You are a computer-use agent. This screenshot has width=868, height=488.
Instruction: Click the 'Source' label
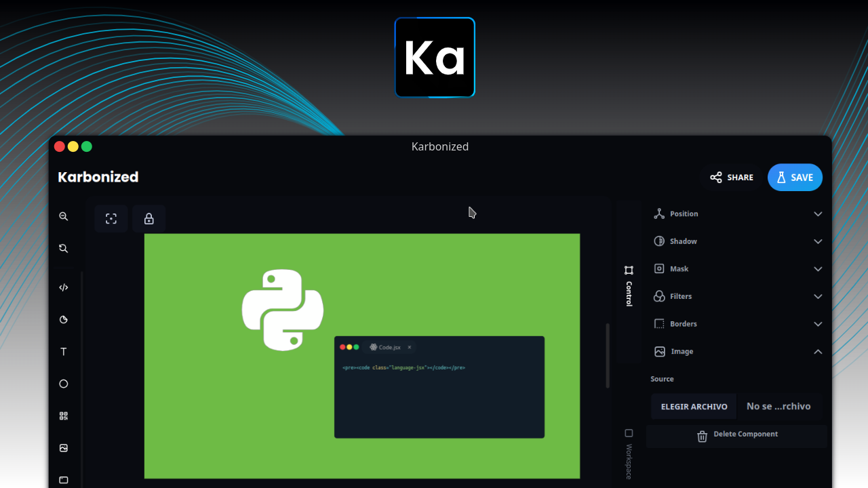pos(662,379)
